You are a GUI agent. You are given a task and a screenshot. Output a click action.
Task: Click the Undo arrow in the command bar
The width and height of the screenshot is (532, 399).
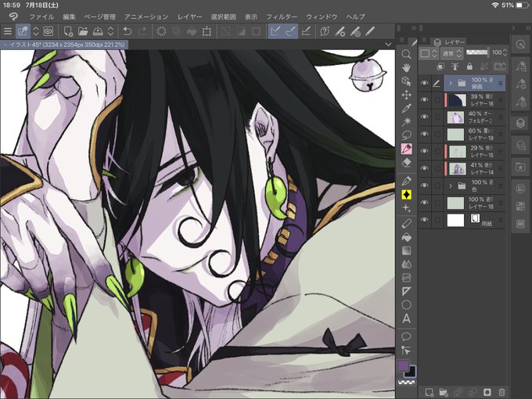[128, 31]
